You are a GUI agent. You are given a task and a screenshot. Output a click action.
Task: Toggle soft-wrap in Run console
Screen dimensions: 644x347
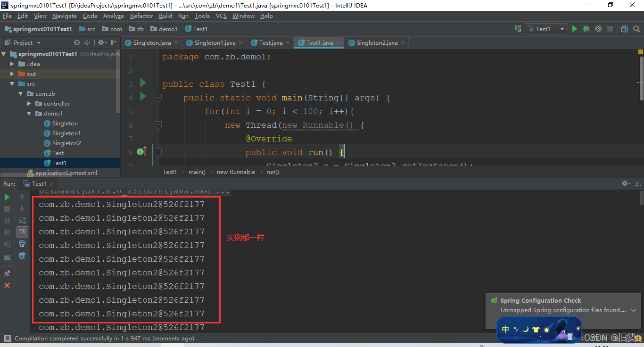(x=22, y=220)
